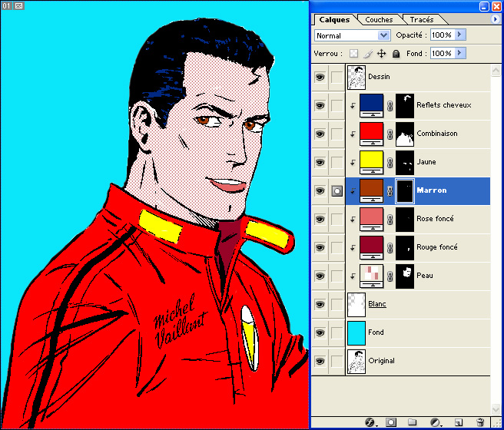Viewport: 504px width, 430px height.
Task: Hide the Marron layer
Action: 320,190
